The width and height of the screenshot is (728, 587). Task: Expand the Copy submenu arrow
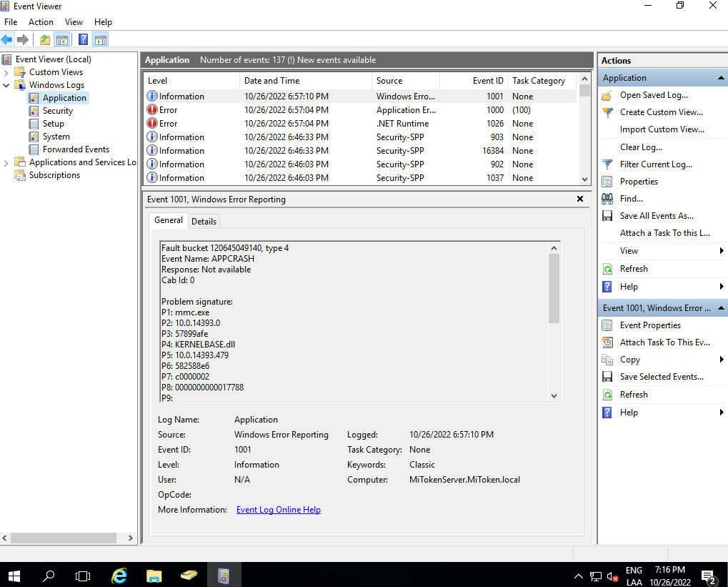click(x=722, y=359)
